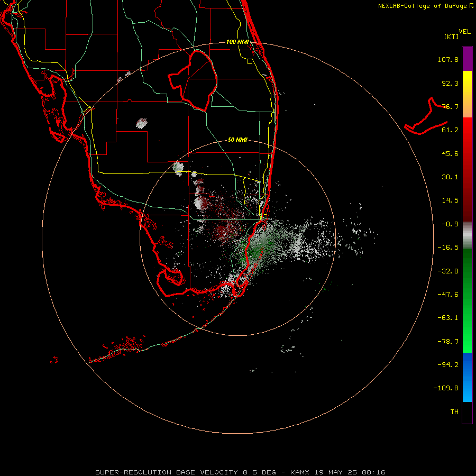476x476 pixels.
Task: Click the 92.3 velocity scale value
Action: 450,83
